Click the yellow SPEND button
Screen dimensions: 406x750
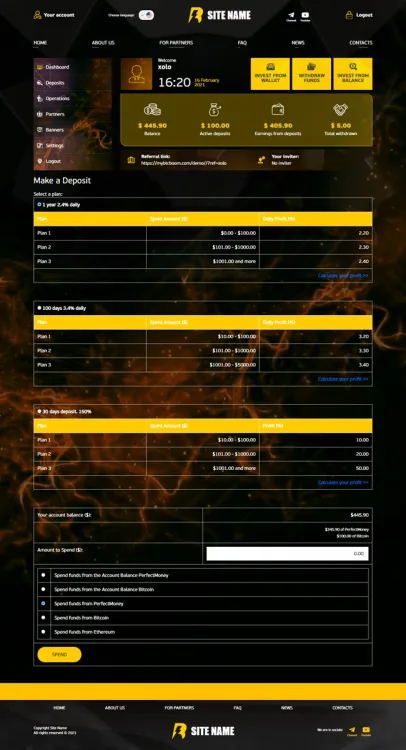click(59, 654)
